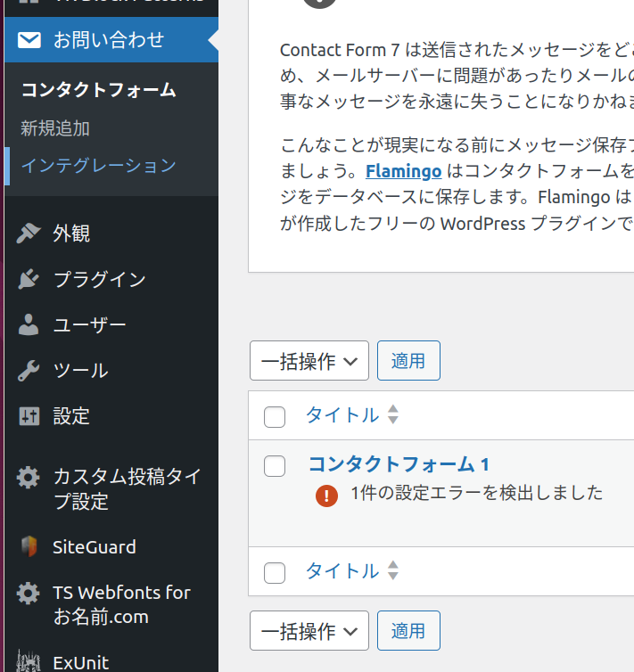The height and width of the screenshot is (672, 634).
Task: Click the bottom 適用 button
Action: [x=408, y=630]
